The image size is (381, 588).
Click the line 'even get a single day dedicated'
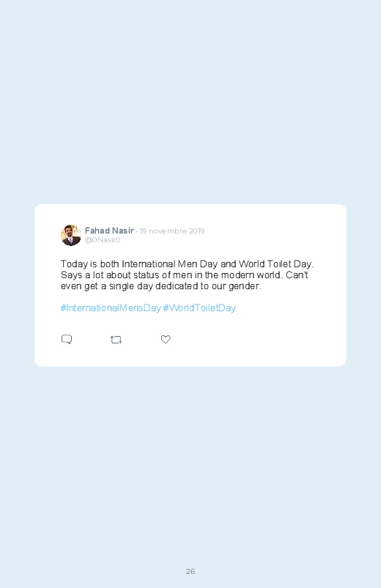(x=160, y=286)
